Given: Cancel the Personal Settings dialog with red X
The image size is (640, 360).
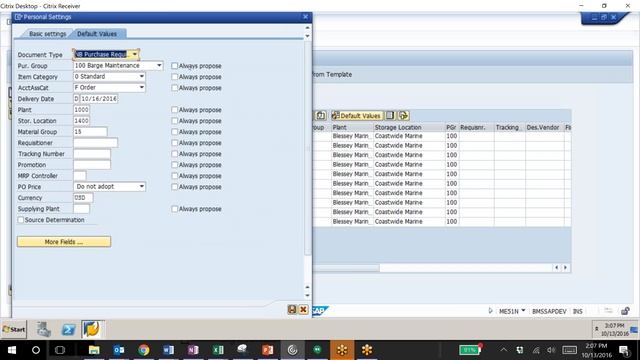Looking at the screenshot, I should click(303, 309).
